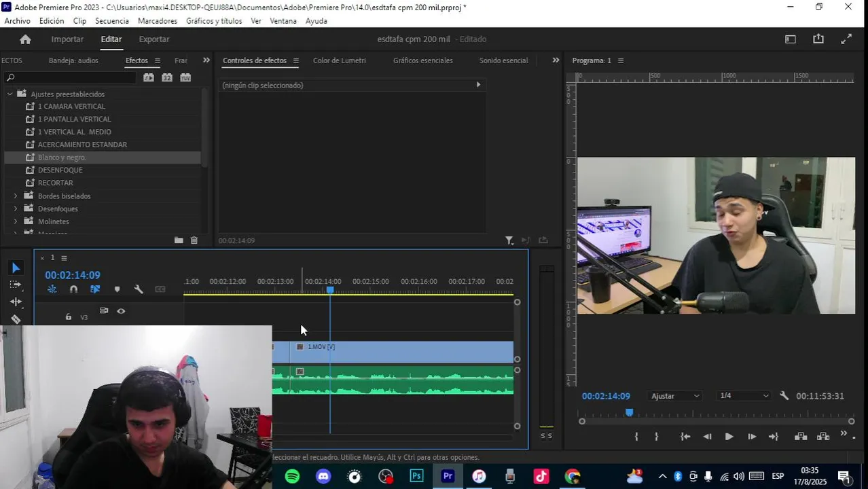
Task: Click the Lift button in Program monitor
Action: (x=801, y=437)
